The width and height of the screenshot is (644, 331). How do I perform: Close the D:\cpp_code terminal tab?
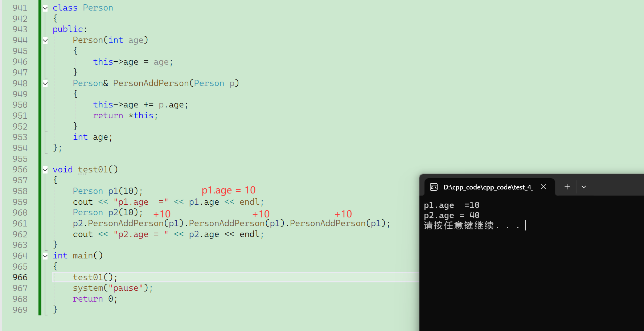(x=543, y=187)
